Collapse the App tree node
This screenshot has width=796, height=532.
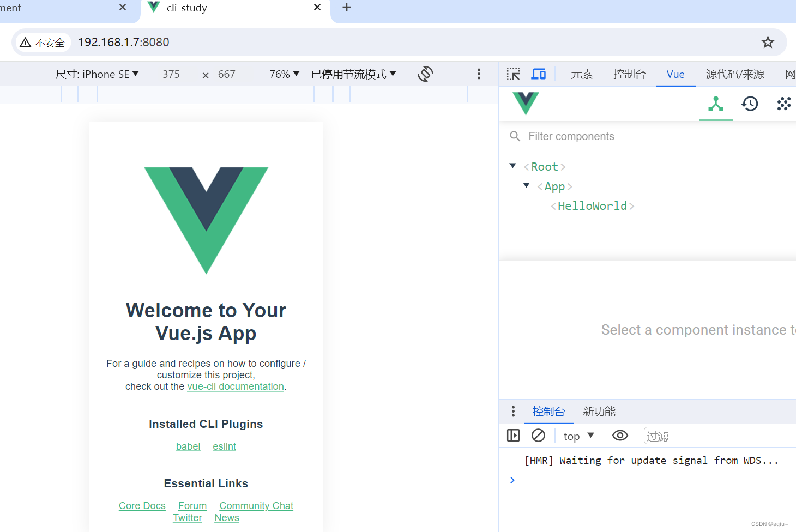[526, 185]
